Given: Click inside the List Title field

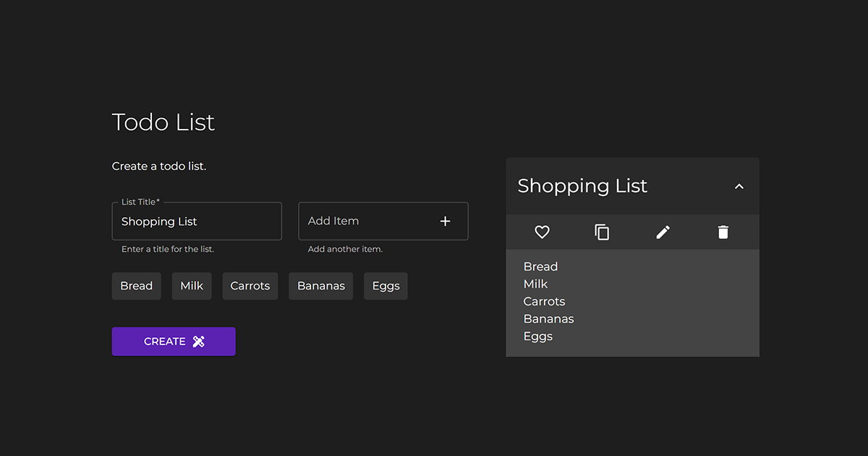Looking at the screenshot, I should [x=197, y=221].
